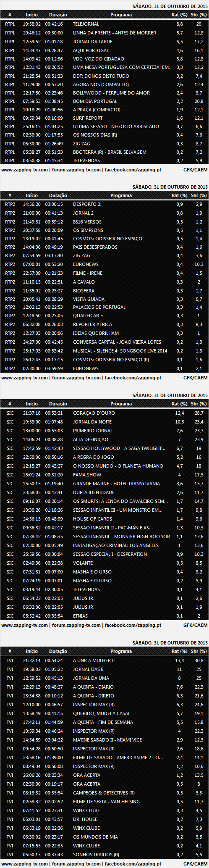Viewport: 209px width, 868px height.
Task: Click the date header above SIC table
Action: pos(170,395)
